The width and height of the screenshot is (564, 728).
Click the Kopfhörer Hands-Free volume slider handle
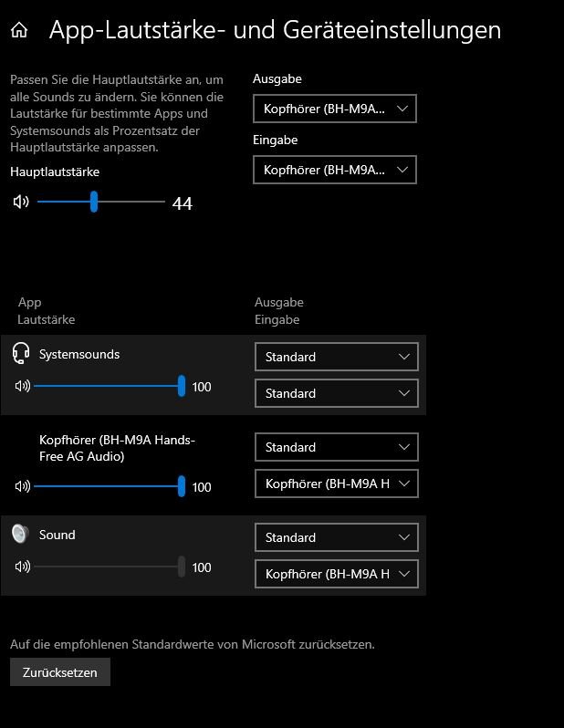[x=182, y=486]
